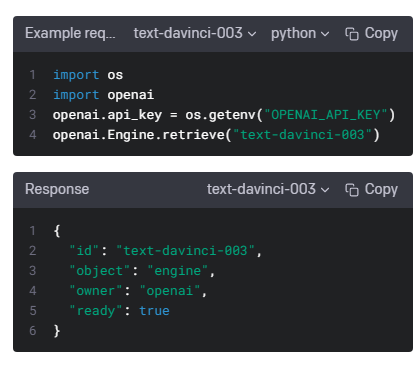Open the python language dropdown

[x=300, y=33]
